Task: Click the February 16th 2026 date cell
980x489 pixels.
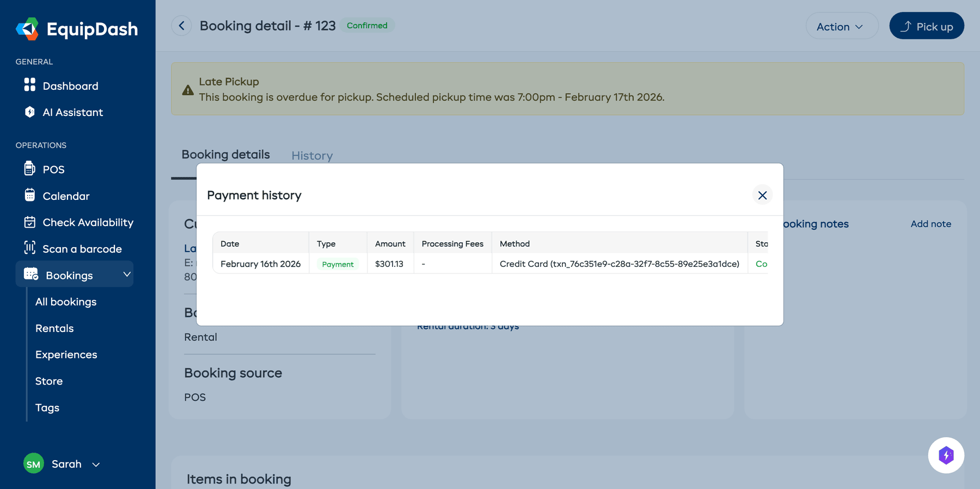Action: tap(261, 264)
